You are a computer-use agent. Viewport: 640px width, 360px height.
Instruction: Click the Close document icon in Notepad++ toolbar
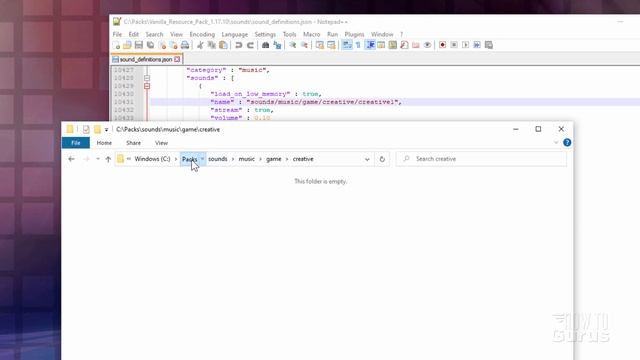(x=162, y=45)
